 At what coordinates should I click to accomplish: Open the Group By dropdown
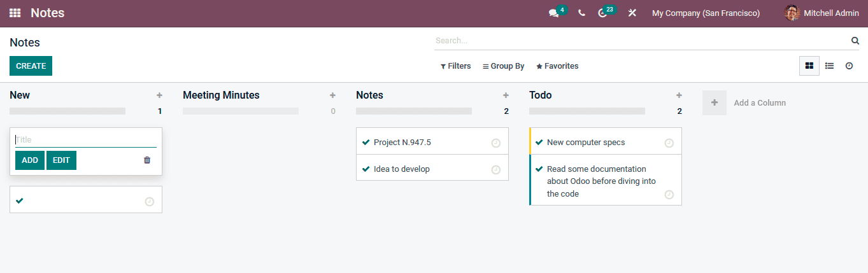[503, 66]
